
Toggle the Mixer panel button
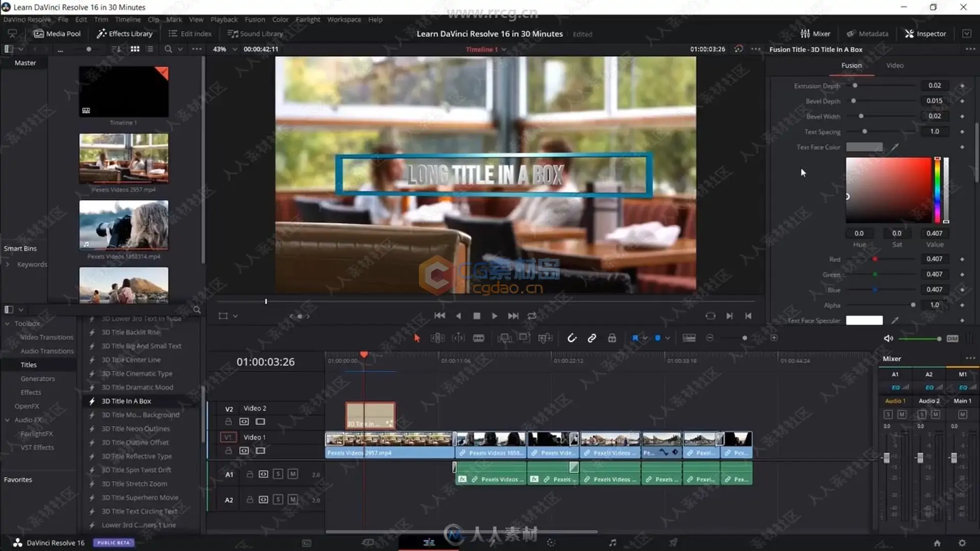(815, 34)
